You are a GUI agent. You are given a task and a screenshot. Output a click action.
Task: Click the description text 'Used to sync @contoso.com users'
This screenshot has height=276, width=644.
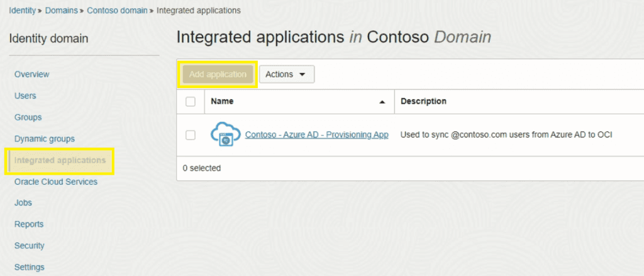pyautogui.click(x=506, y=135)
